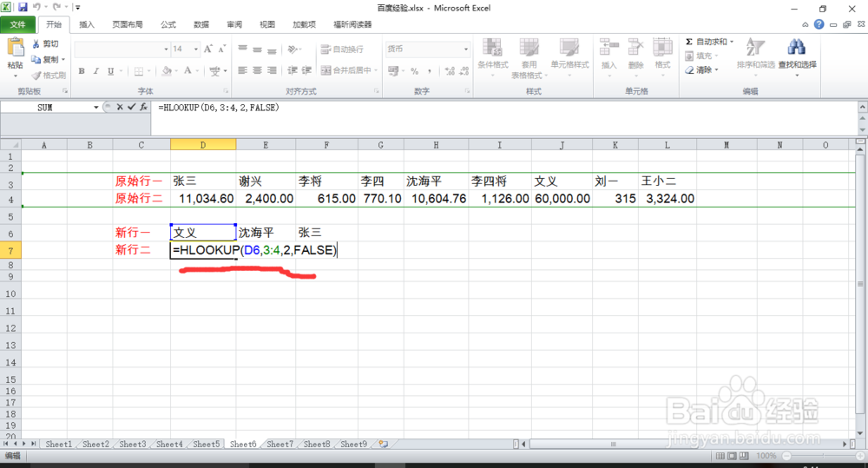Toggle Underline formatting

click(111, 71)
